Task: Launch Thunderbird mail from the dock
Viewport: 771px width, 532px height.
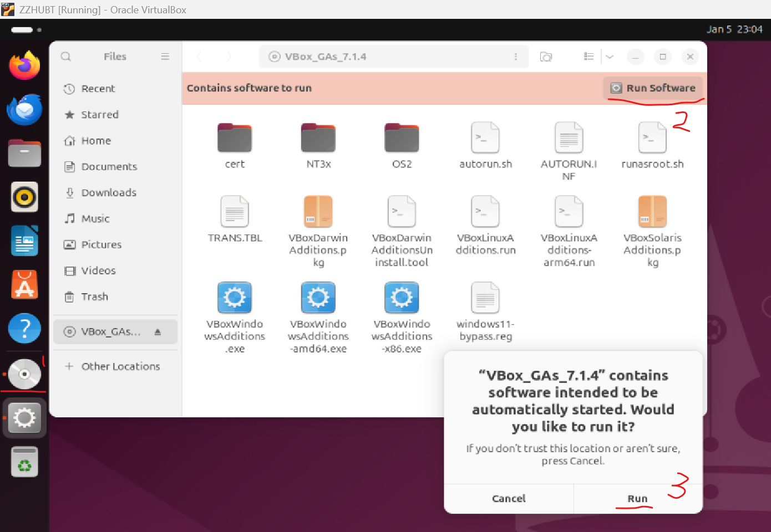Action: point(24,109)
